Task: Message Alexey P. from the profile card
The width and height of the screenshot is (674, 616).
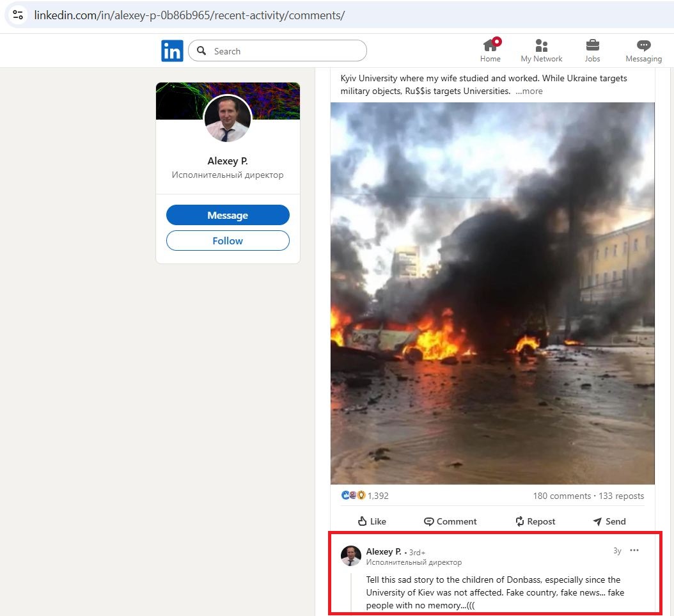Action: [228, 216]
